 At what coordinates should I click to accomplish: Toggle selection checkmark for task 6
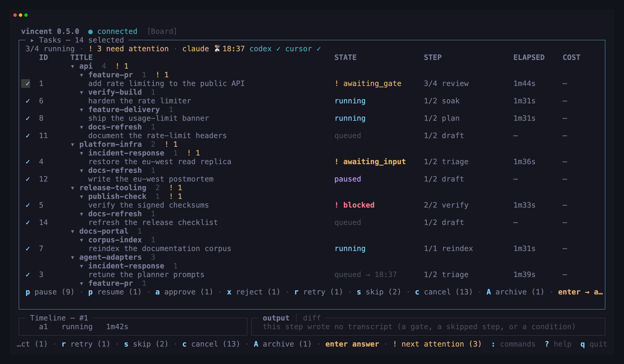[28, 101]
